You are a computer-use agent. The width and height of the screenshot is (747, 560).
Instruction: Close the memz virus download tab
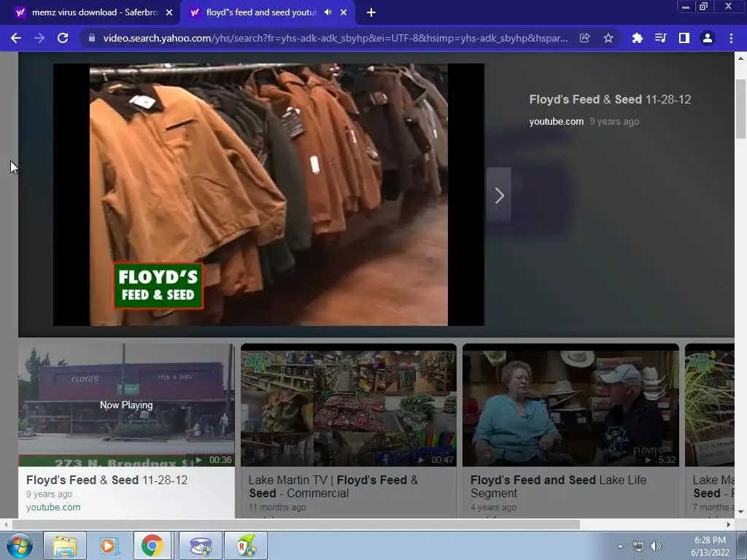[169, 12]
